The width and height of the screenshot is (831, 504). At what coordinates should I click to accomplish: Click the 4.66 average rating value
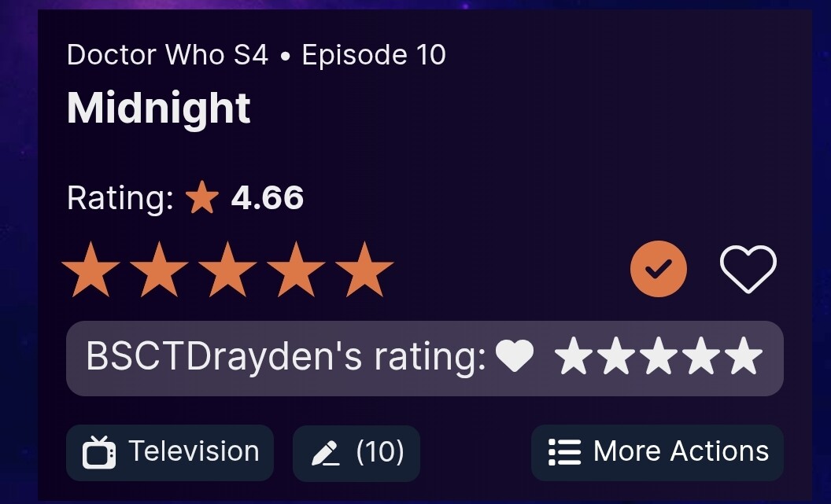click(267, 198)
